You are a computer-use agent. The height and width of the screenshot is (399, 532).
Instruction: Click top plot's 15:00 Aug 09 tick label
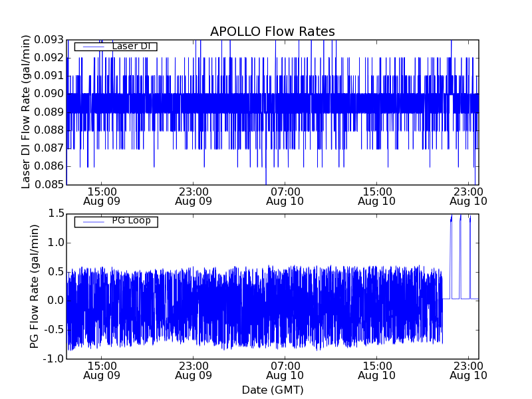point(102,196)
